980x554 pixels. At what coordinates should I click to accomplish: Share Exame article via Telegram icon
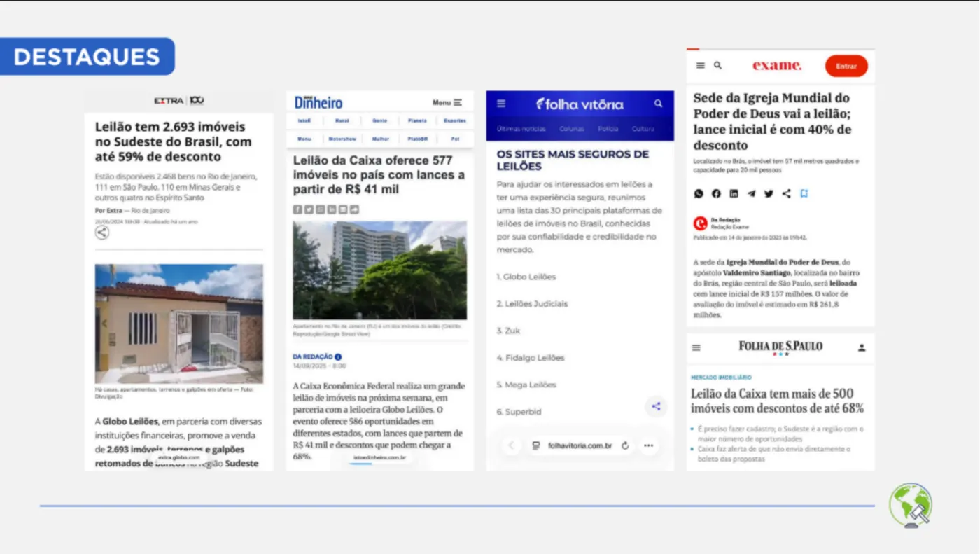point(751,194)
